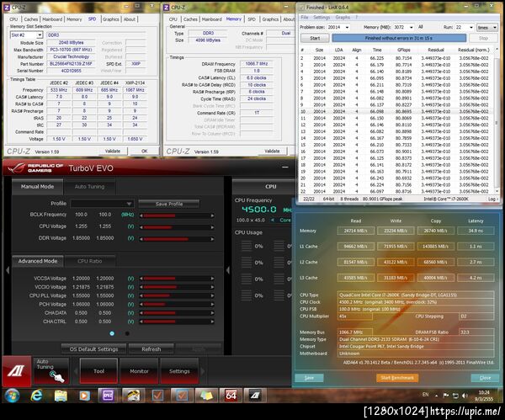Click Validate in left CPU-Z window
The width and height of the screenshot is (505, 420).
tap(113, 151)
